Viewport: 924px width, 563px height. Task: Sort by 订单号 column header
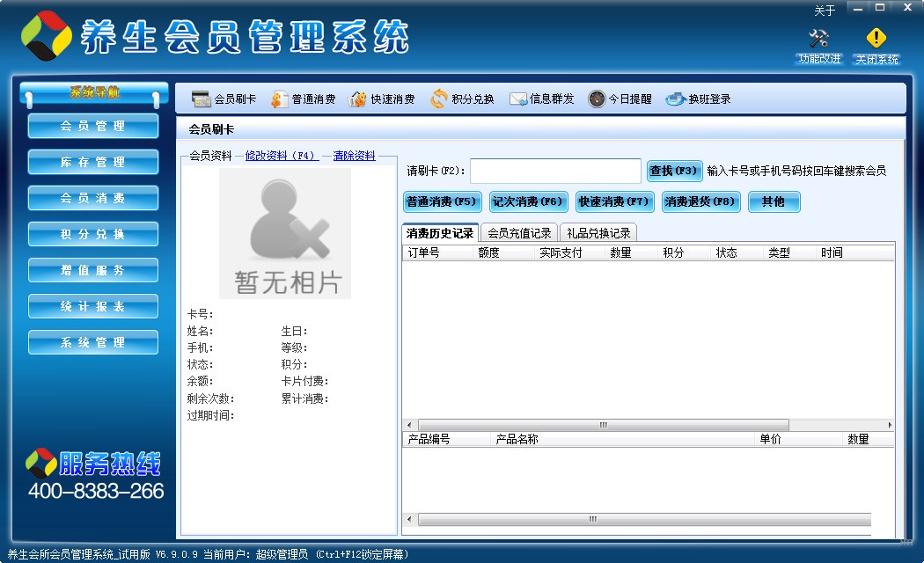pos(438,252)
